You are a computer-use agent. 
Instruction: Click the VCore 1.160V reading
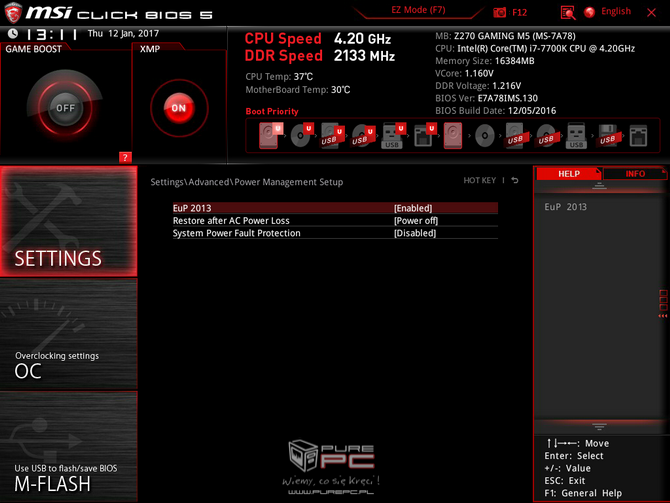(x=464, y=73)
